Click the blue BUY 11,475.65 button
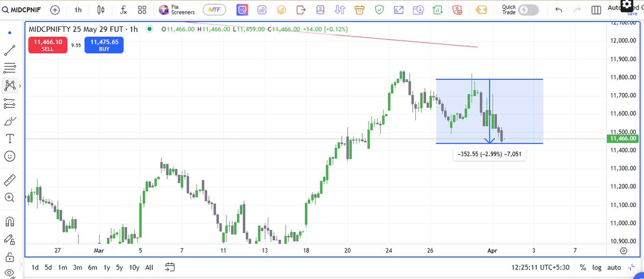Screen dimensions: 644x279 pos(104,45)
